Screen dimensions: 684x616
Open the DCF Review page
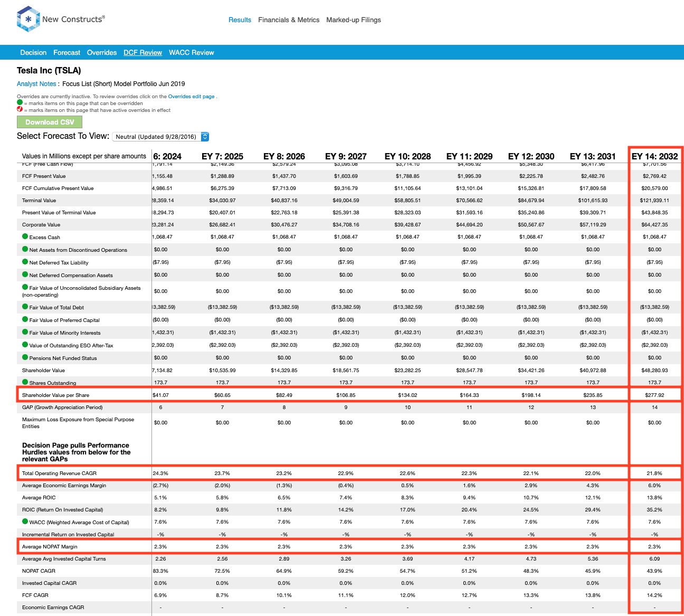142,53
